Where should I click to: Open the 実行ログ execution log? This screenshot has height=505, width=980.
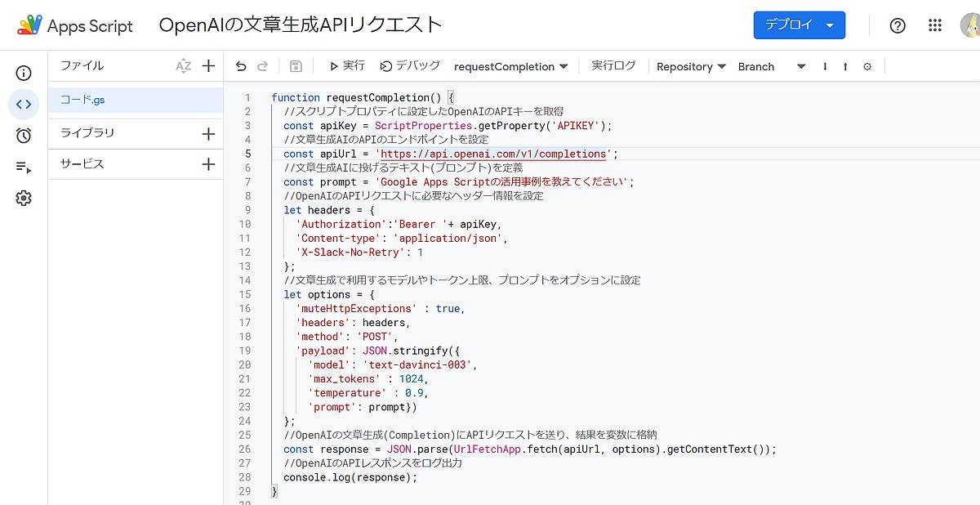click(x=614, y=66)
